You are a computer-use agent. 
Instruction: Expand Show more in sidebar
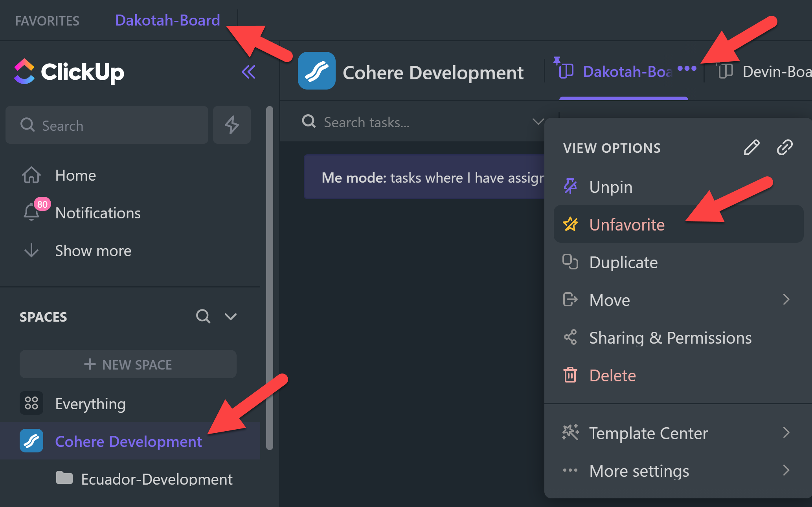[93, 251]
